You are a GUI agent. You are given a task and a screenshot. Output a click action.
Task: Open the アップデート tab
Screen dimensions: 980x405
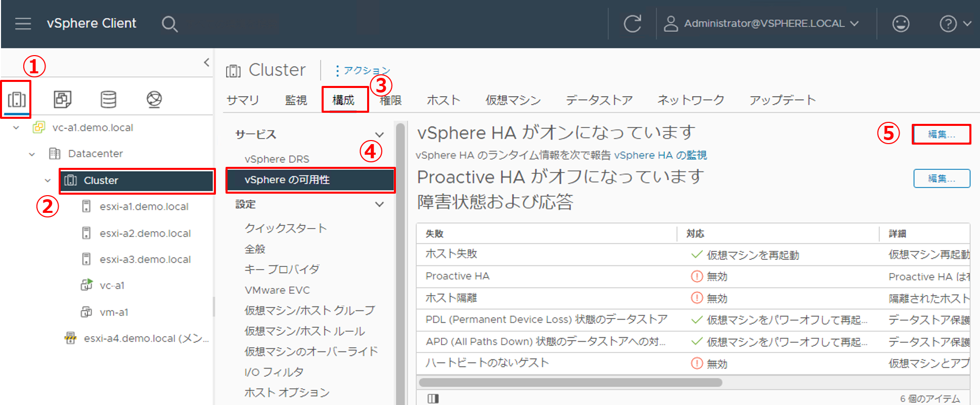tap(783, 100)
